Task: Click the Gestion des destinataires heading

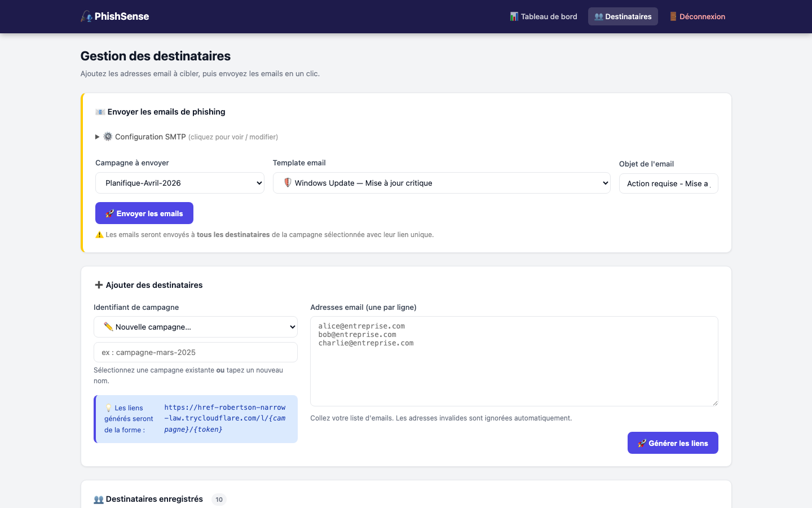Action: (156, 56)
